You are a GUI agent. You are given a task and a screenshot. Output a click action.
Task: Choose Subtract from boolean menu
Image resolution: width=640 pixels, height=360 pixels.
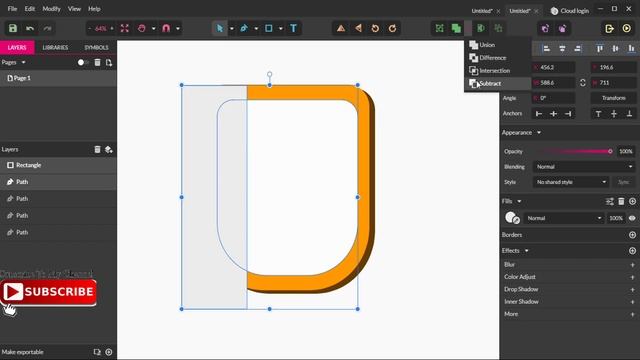point(498,83)
